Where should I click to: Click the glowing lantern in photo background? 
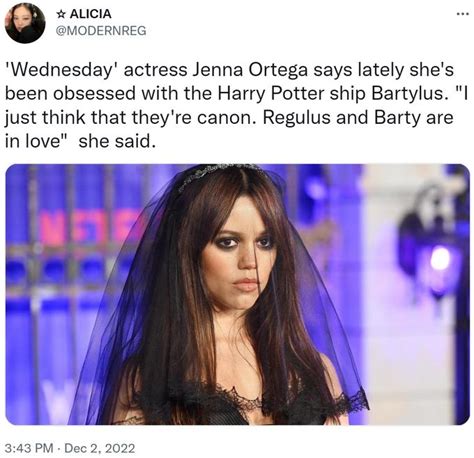432,245
